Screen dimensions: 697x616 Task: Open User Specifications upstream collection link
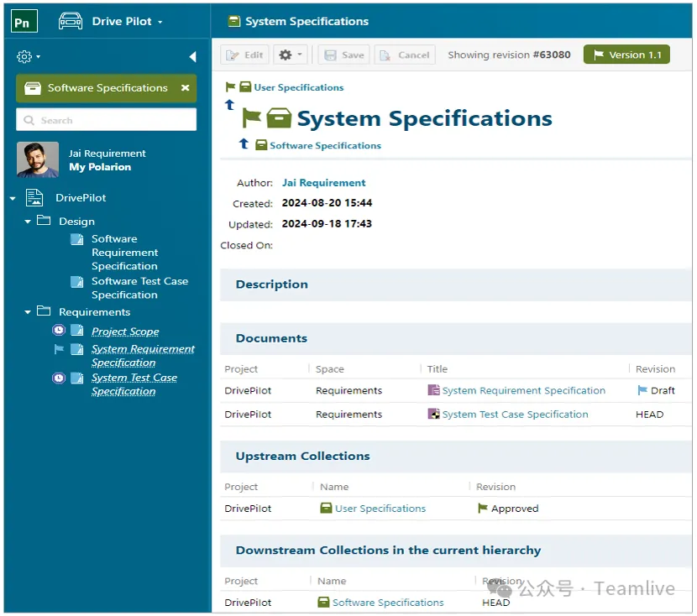coord(380,509)
